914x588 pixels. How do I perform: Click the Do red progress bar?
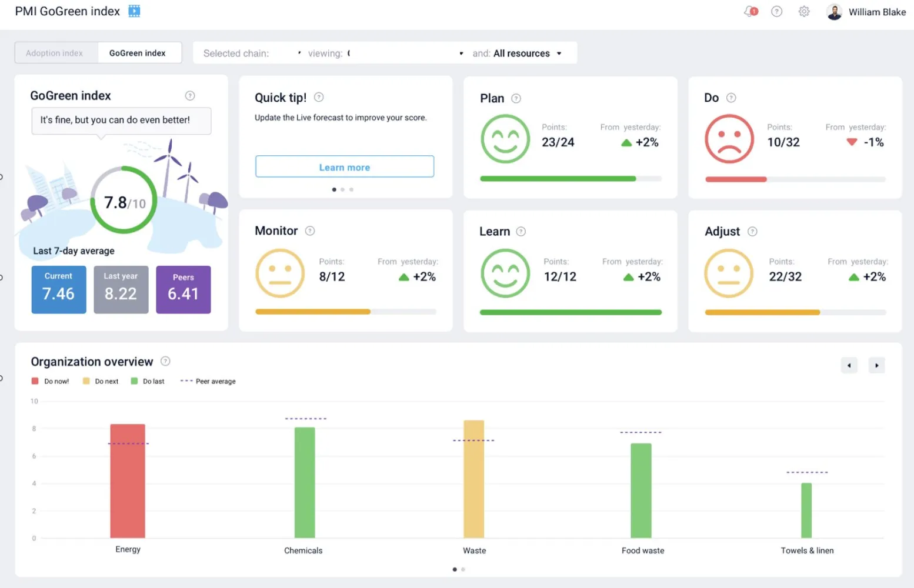point(736,179)
